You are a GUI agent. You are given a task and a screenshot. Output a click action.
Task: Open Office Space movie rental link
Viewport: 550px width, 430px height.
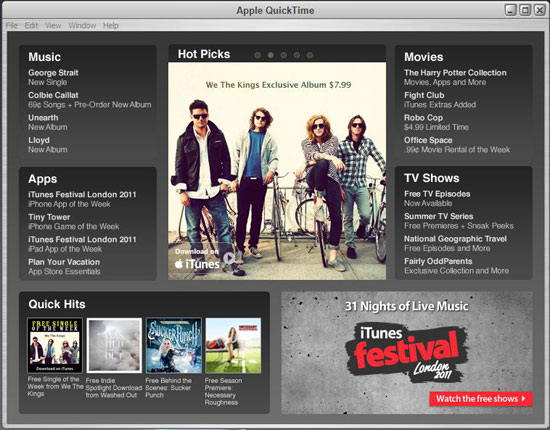(x=457, y=145)
